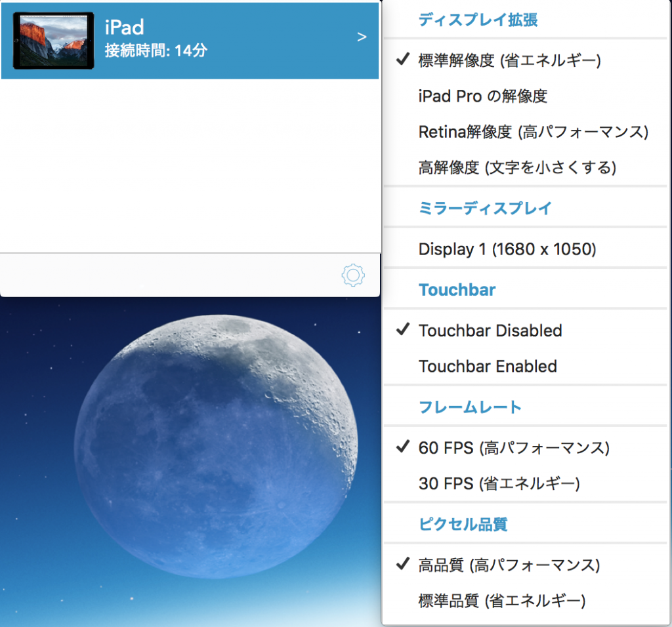Image resolution: width=672 pixels, height=627 pixels.
Task: Select the iPad device row
Action: [x=190, y=41]
